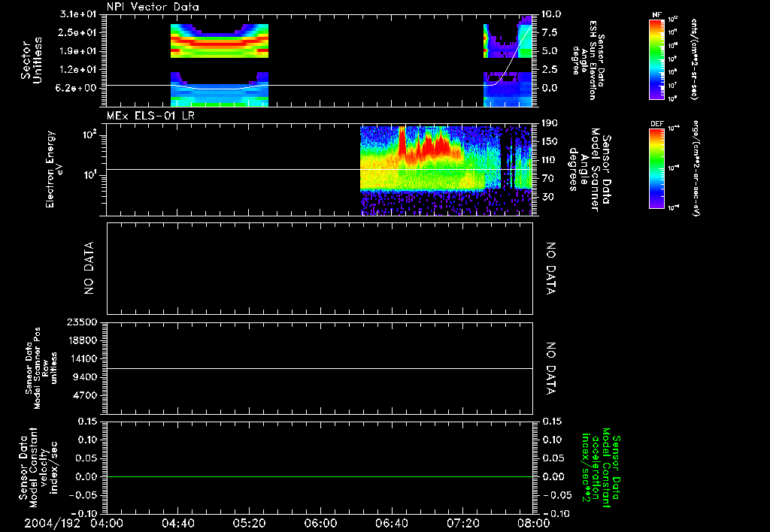Screen dimensions: 770x532
Task: Click the first NPI sector data block
Action: tap(219, 65)
